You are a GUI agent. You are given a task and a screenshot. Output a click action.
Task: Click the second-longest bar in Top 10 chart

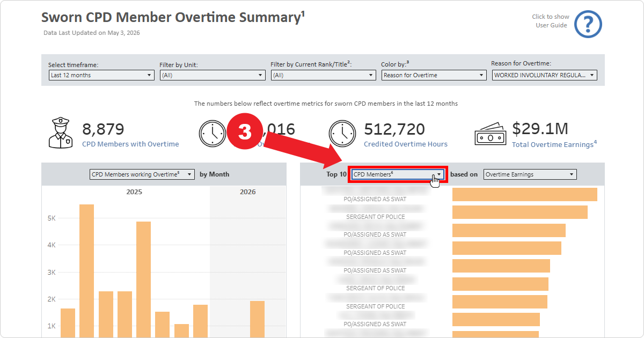coord(520,212)
